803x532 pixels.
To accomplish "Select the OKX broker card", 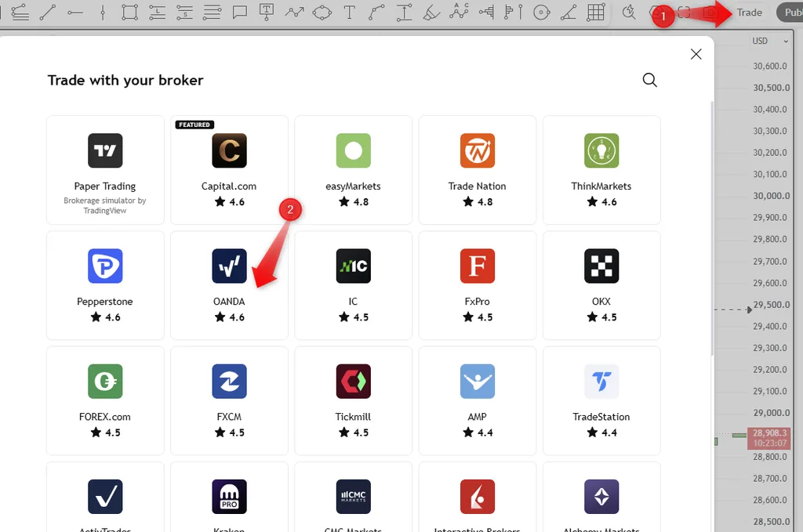I will (601, 285).
